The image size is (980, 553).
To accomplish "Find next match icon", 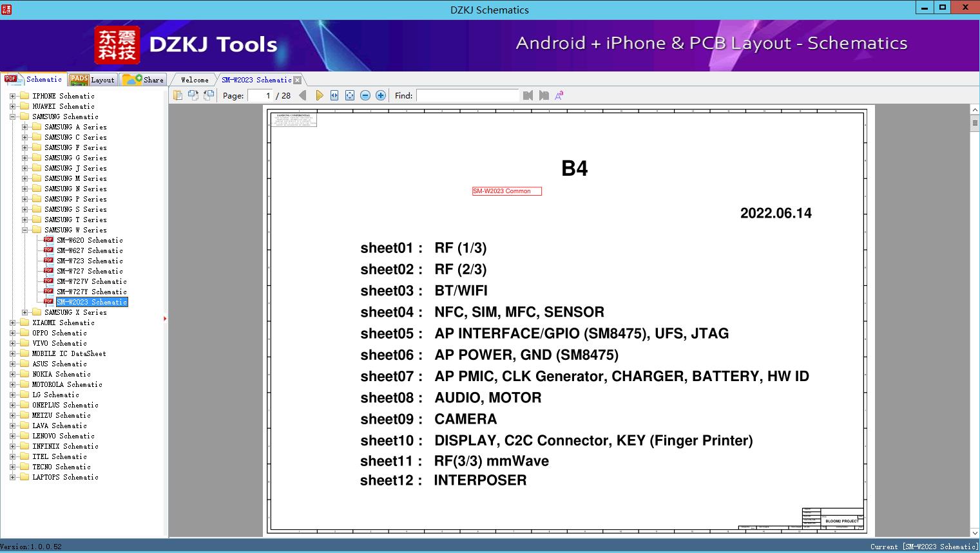I will pos(544,95).
